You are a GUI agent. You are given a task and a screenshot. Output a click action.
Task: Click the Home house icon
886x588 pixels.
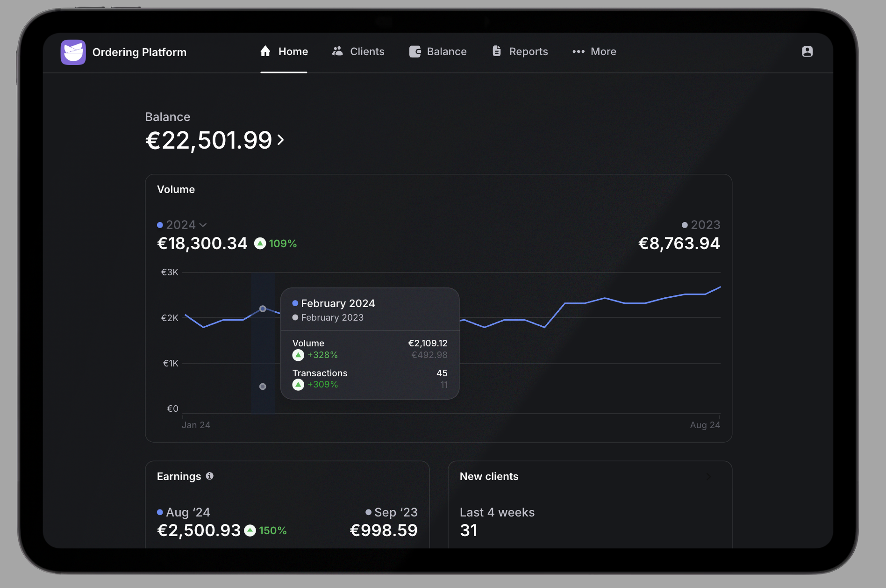click(265, 51)
